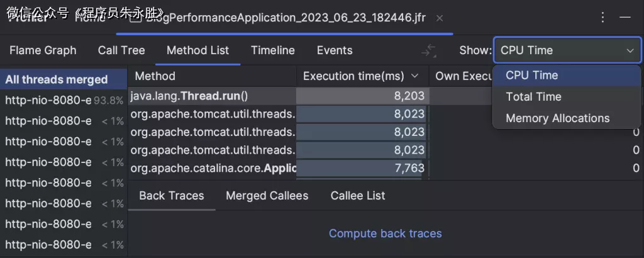This screenshot has width=644, height=258.
Task: Open the Flame Graph tab
Action: [43, 50]
